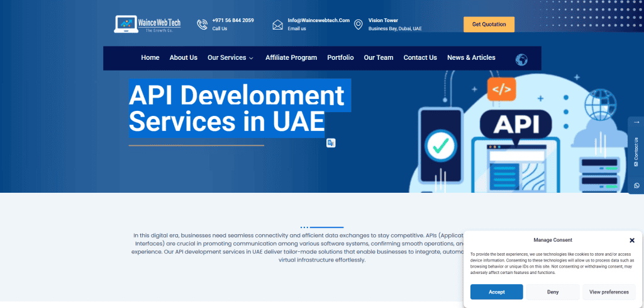Select the Vision Tower address text
The height and width of the screenshot is (308, 644).
pyautogui.click(x=383, y=20)
